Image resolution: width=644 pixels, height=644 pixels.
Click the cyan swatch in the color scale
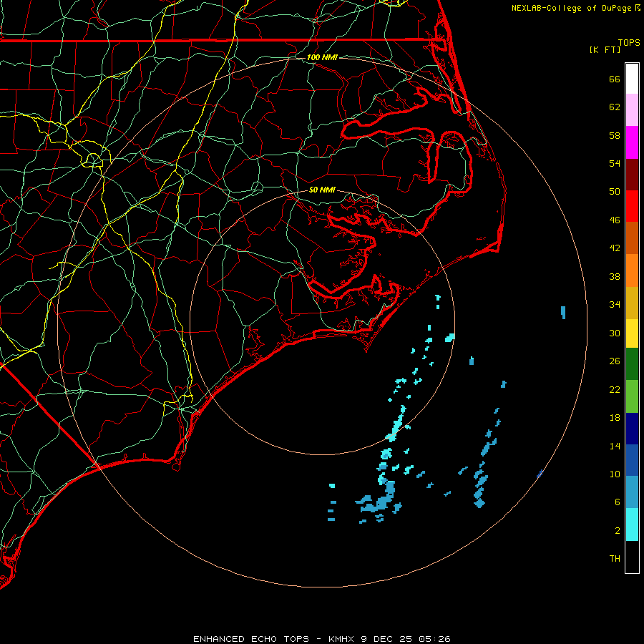632,525
